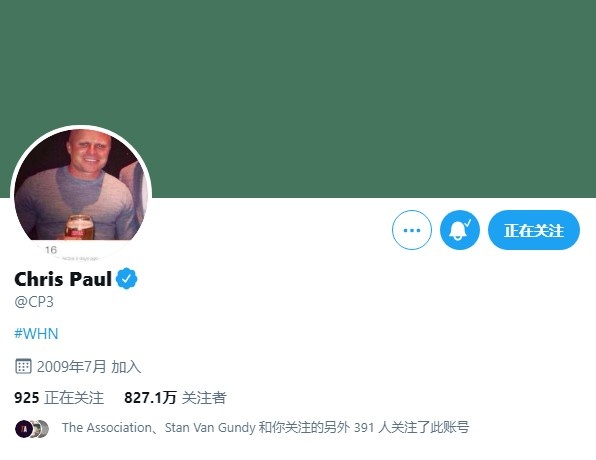596x460 pixels.
Task: Click the @CP3 username handle
Action: [34, 302]
